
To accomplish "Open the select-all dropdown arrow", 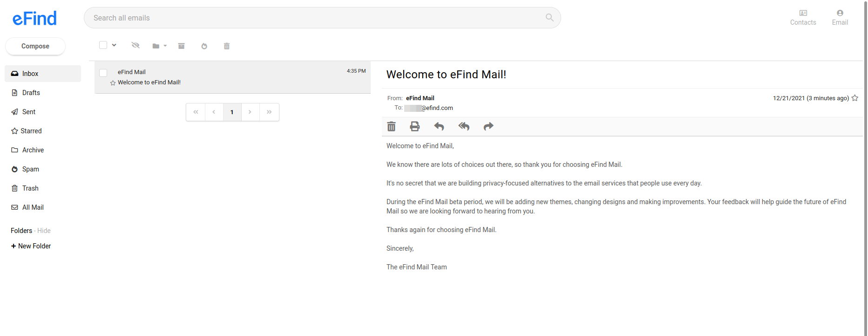I will [114, 45].
